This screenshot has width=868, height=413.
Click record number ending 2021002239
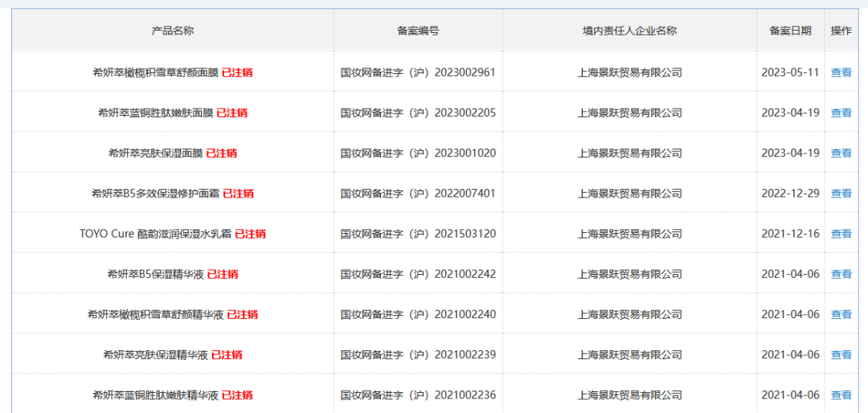[418, 355]
